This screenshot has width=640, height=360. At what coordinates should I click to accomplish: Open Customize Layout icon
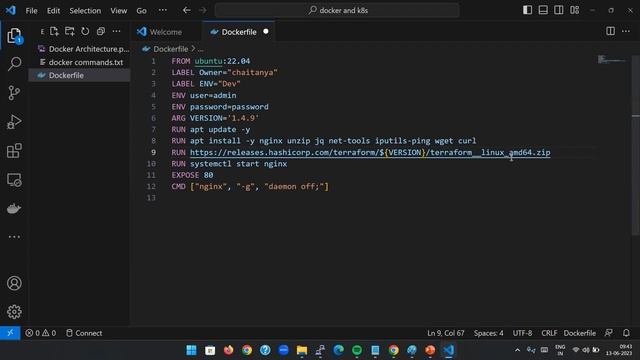574,10
